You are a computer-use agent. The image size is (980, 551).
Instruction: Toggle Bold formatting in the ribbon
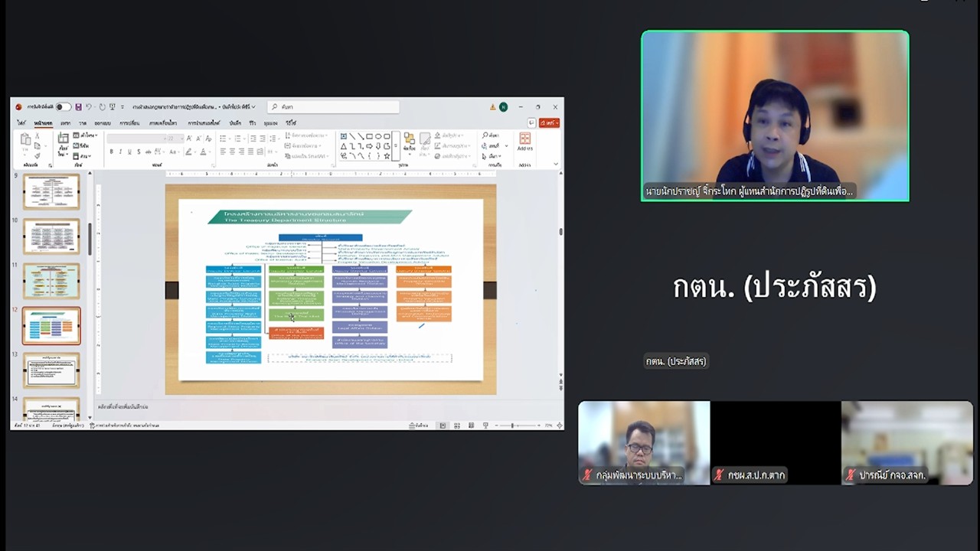click(111, 152)
